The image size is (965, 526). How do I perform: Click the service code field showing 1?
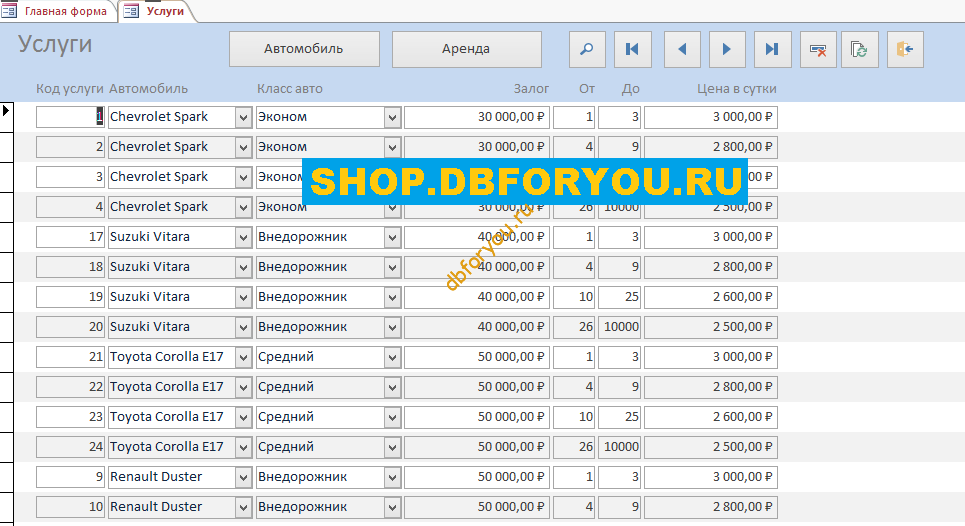pyautogui.click(x=70, y=117)
